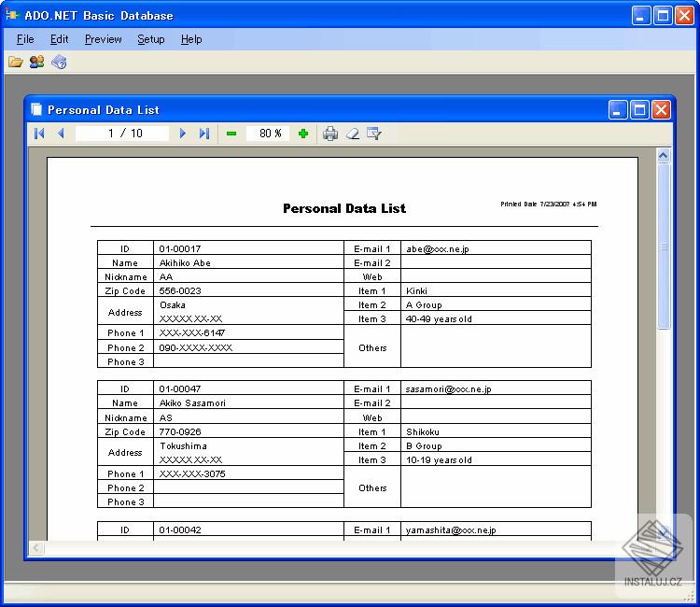Click the address Tokushima

pos(184,445)
